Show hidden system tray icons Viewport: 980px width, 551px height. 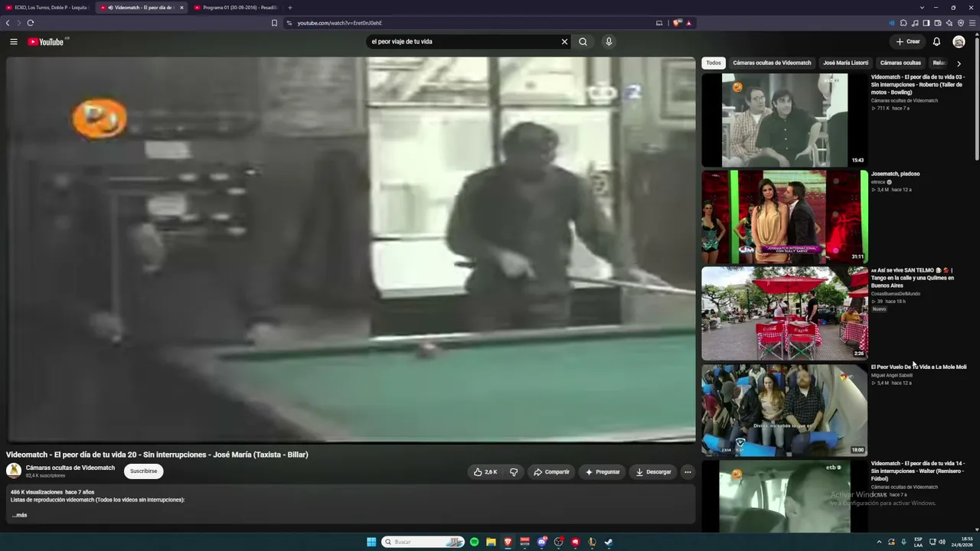[879, 542]
